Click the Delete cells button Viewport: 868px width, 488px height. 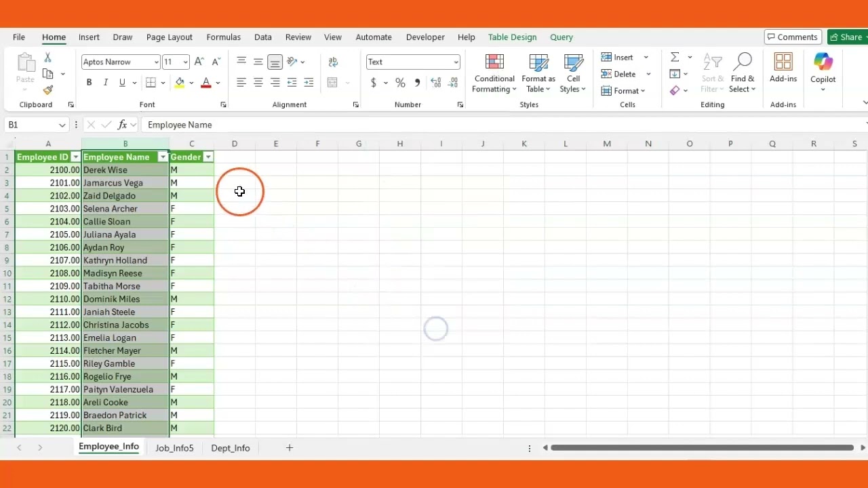point(619,74)
